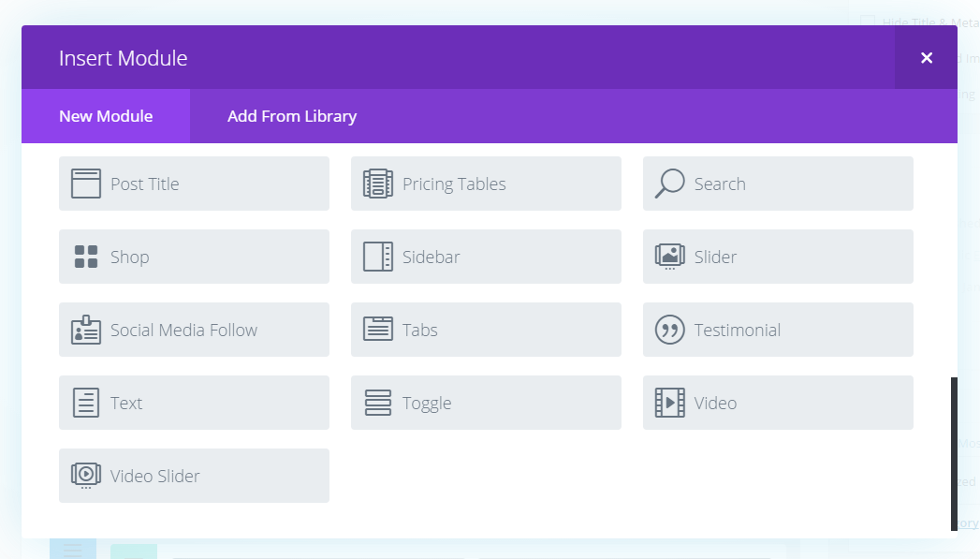
Task: Choose the Testimonial module
Action: click(x=778, y=330)
